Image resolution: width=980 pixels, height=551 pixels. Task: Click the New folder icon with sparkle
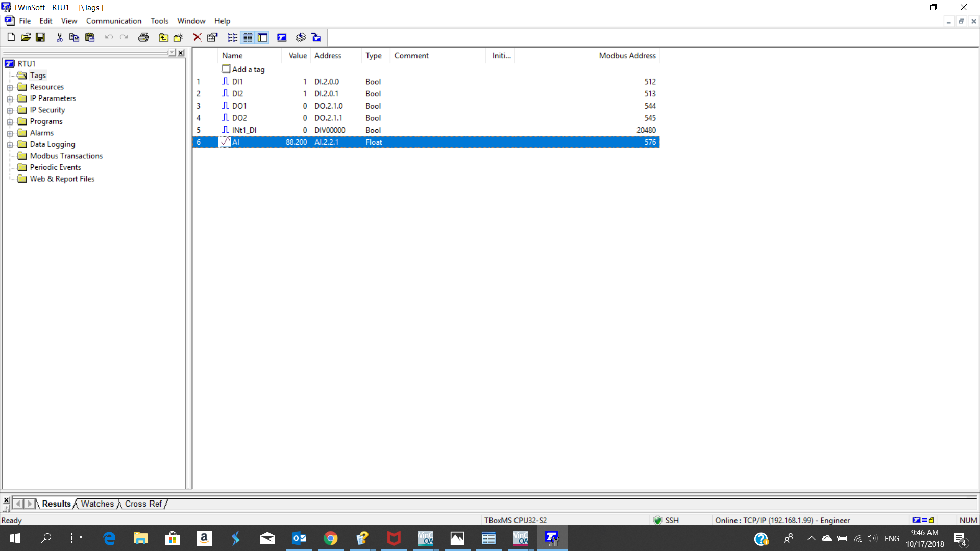pos(178,37)
